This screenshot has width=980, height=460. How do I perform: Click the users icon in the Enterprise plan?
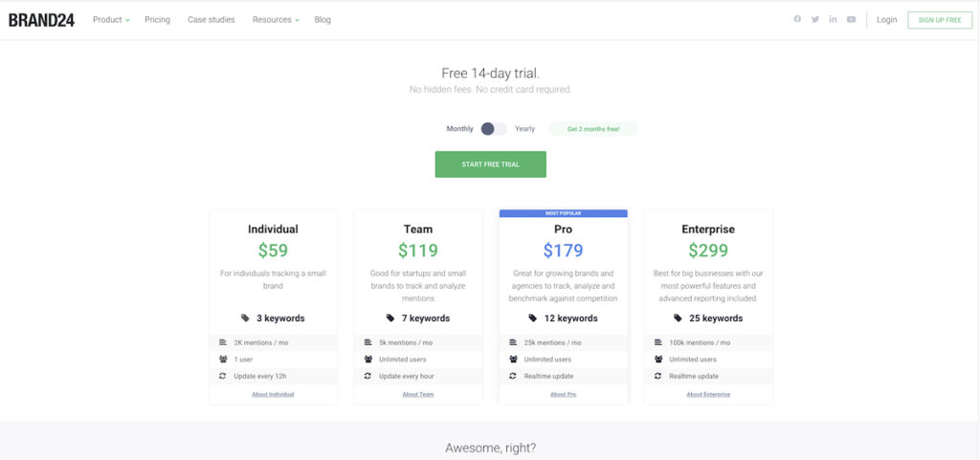tap(657, 360)
